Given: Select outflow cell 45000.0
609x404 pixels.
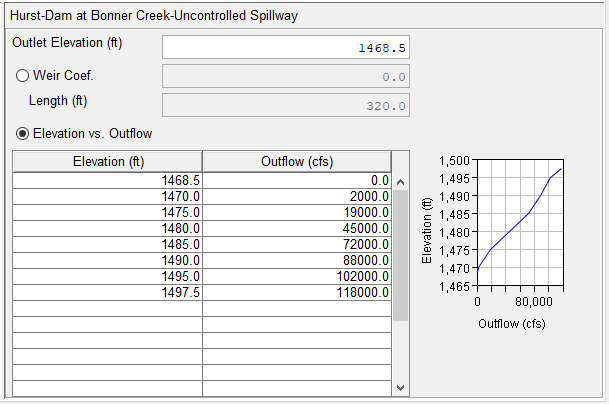Looking at the screenshot, I should pyautogui.click(x=296, y=228).
